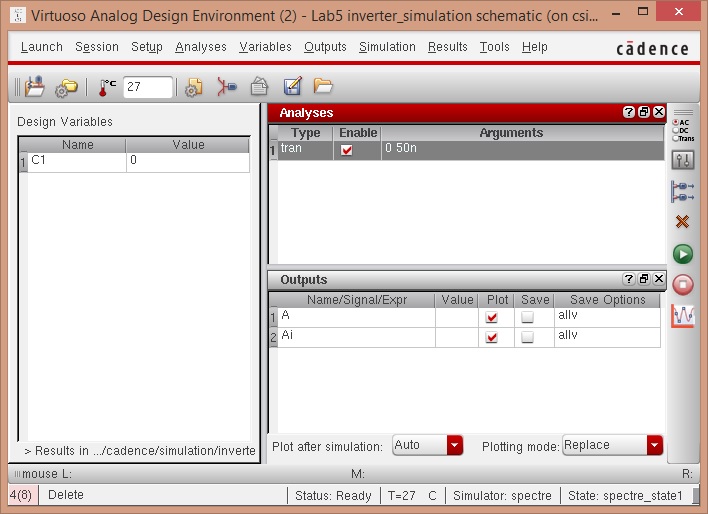708x514 pixels.
Task: Click the red Stop Simulation icon
Action: tap(683, 285)
